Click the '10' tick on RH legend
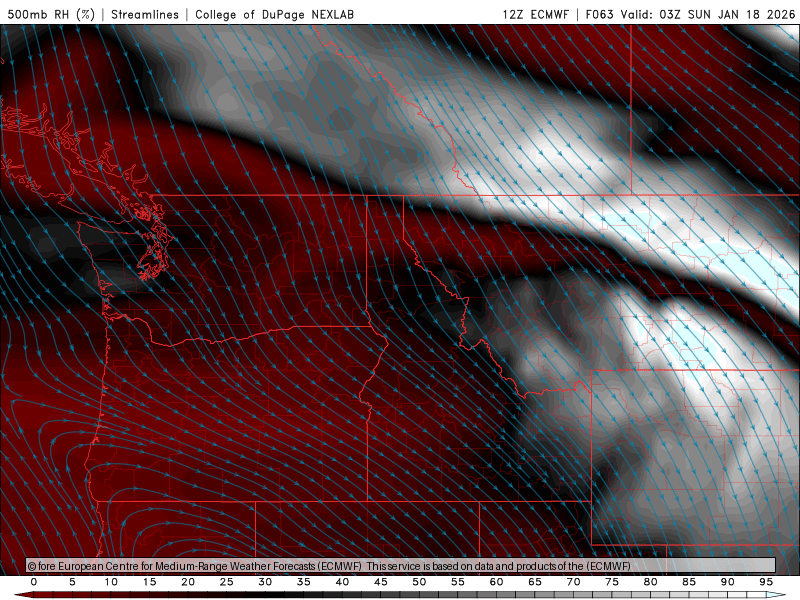 coord(111,582)
